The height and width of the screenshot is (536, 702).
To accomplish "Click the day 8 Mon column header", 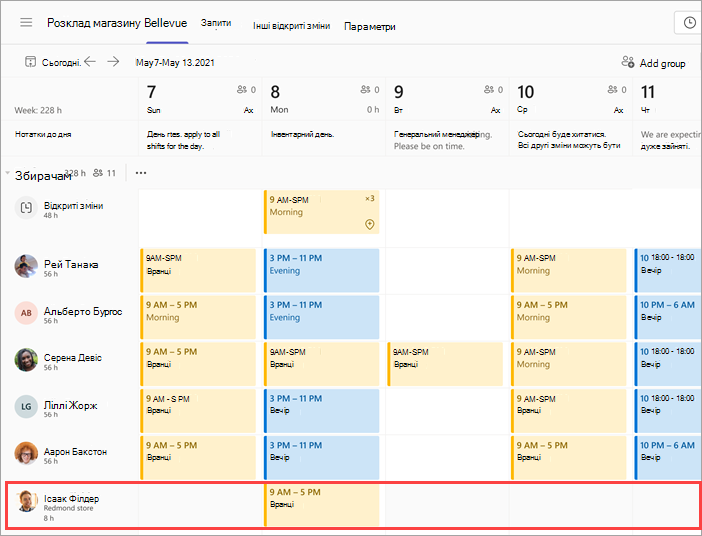I will [324, 99].
